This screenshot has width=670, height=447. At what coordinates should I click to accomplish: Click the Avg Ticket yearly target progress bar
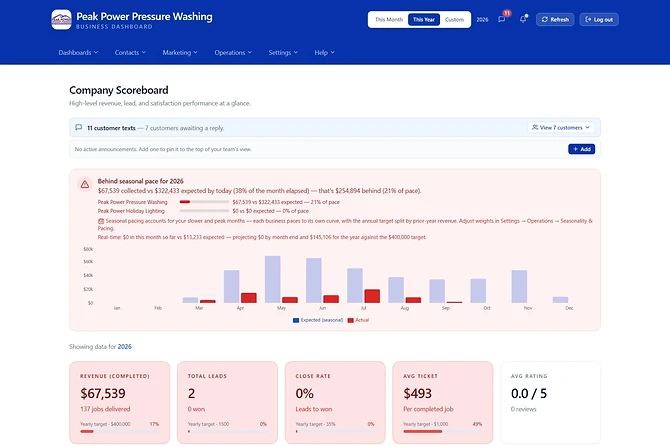tap(443, 432)
